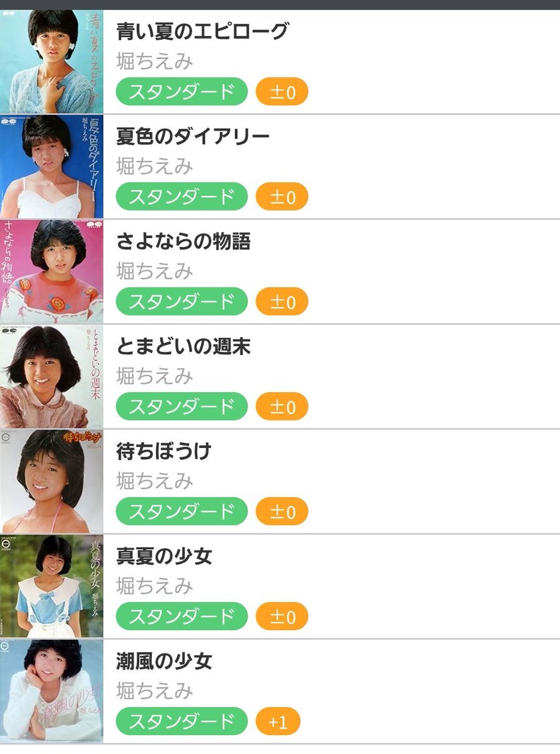Open song title とまどいの週末
Viewport: 560px width, 754px height.
183,346
